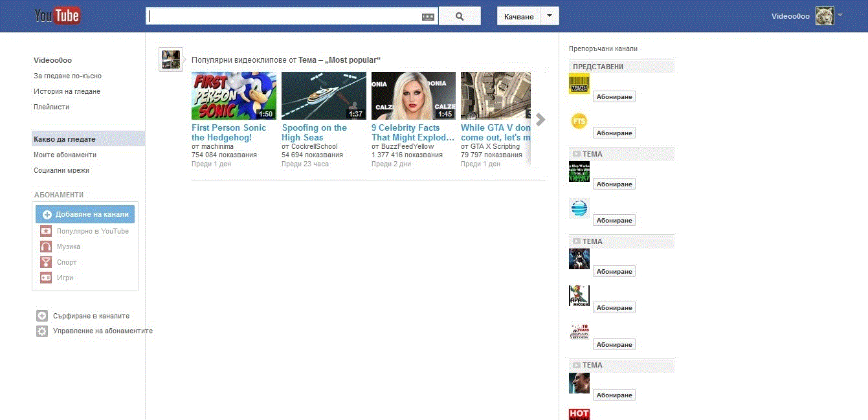Click the Videoo0oo username in header
The width and height of the screenshot is (868, 420).
tap(790, 16)
